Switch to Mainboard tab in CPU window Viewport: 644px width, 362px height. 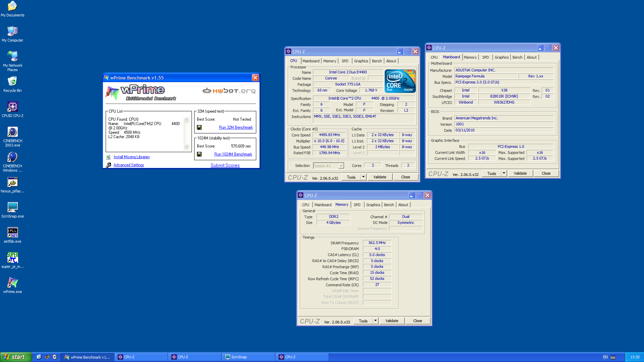click(x=311, y=61)
